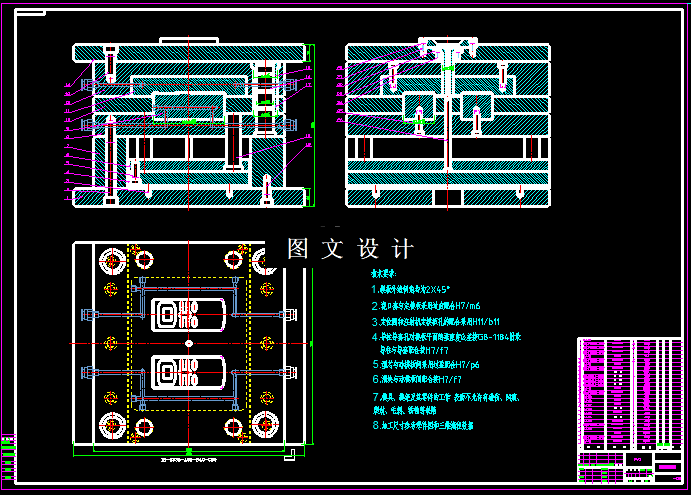The image size is (691, 495).
Task: Select requirement 3 ending in H11/b11
Action: tap(435, 322)
